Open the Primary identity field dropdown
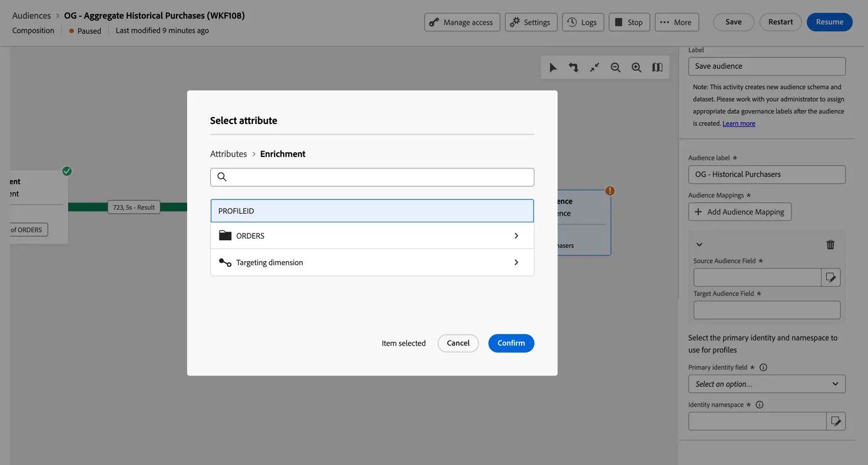 767,384
